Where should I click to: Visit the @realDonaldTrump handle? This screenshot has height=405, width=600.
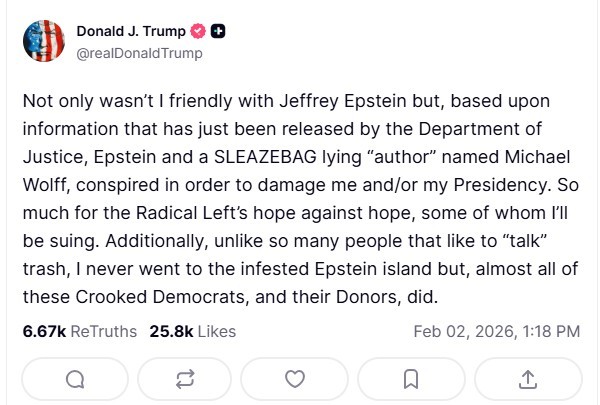pos(139,53)
